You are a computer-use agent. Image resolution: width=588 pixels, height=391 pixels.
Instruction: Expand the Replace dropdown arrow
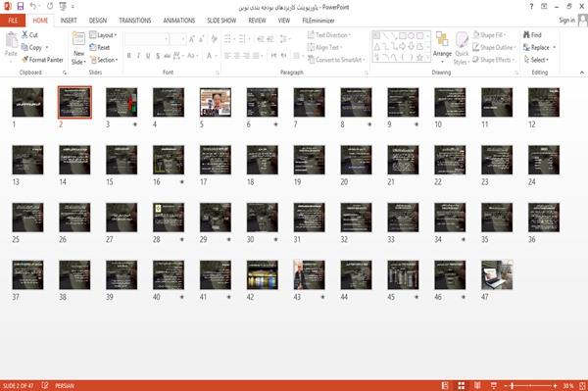(555, 48)
